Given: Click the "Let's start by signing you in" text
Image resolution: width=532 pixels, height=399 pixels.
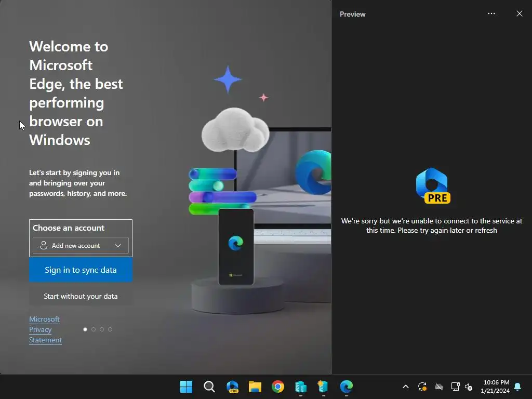Looking at the screenshot, I should pyautogui.click(x=78, y=183).
